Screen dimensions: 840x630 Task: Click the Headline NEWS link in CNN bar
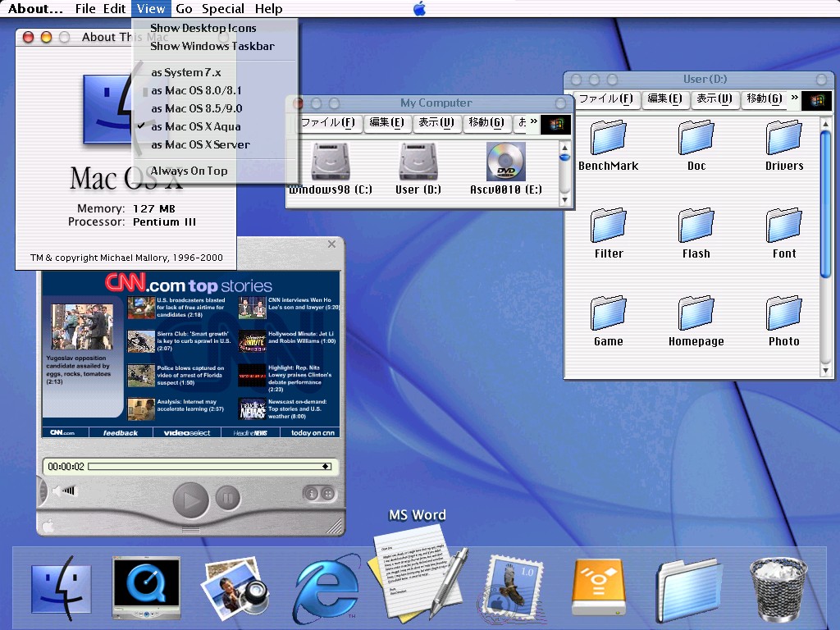click(x=250, y=433)
